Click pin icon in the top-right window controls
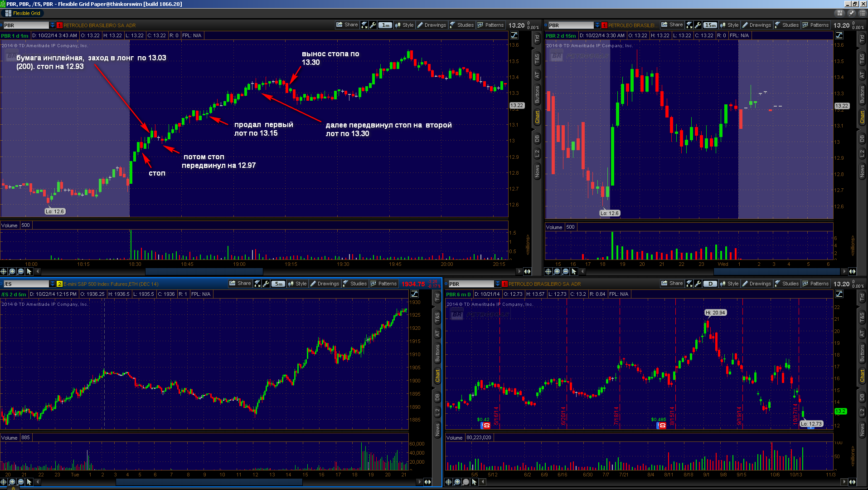Viewport: 868px width, 490px height. (852, 13)
